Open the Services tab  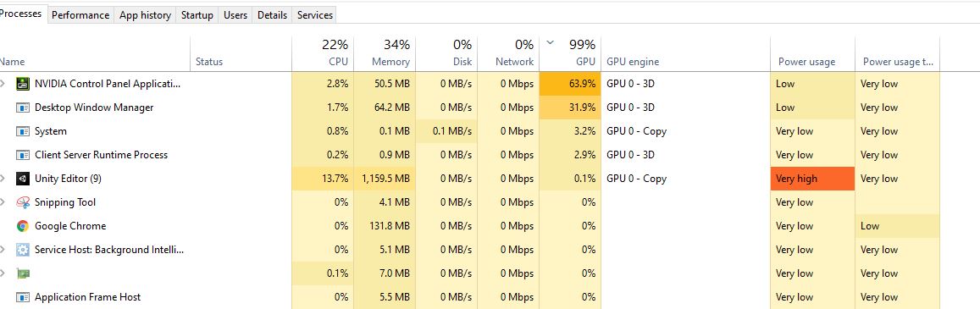click(x=314, y=15)
